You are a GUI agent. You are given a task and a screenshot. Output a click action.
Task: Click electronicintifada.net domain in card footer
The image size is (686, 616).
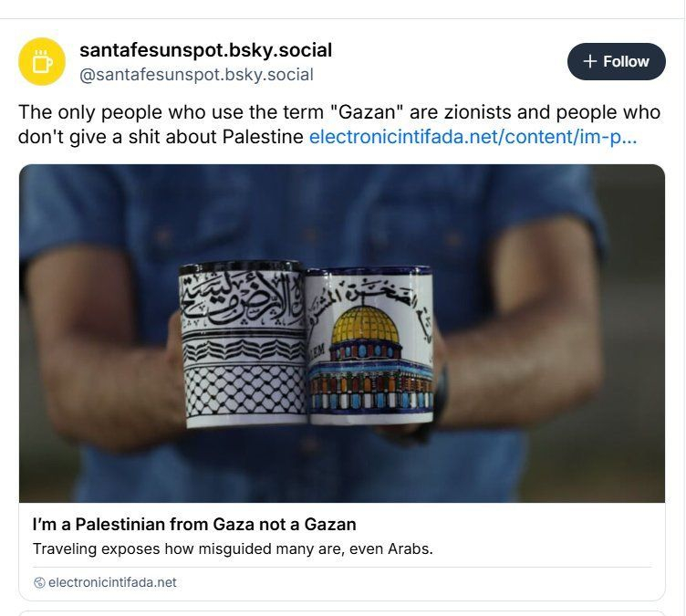pyautogui.click(x=112, y=582)
